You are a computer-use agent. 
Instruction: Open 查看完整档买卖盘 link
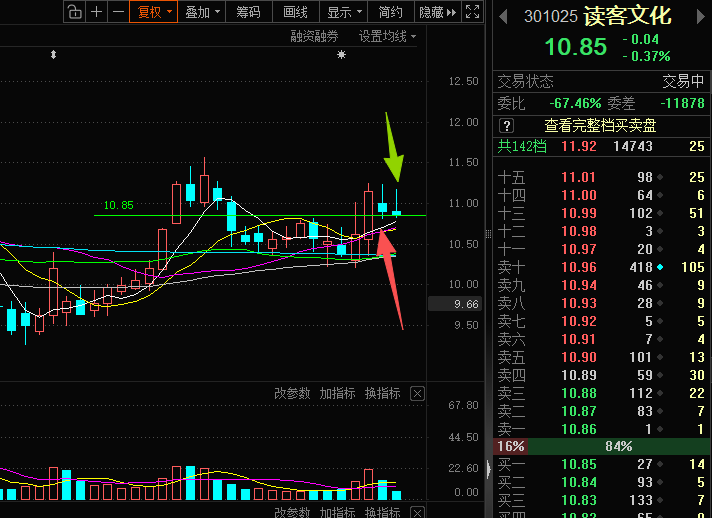(600, 125)
